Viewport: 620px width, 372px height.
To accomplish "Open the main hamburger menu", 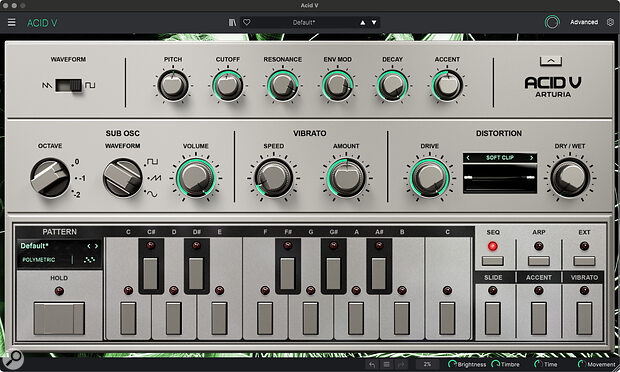I will click(x=12, y=23).
